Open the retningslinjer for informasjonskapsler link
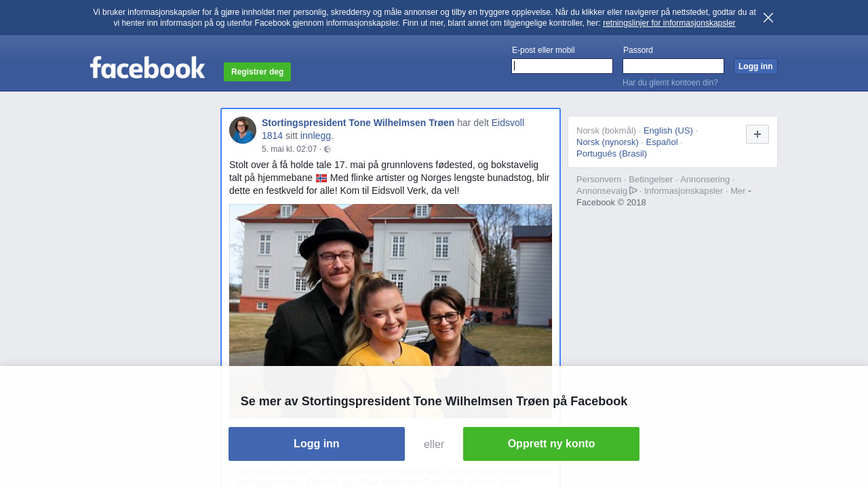The height and width of the screenshot is (488, 868). coord(669,23)
